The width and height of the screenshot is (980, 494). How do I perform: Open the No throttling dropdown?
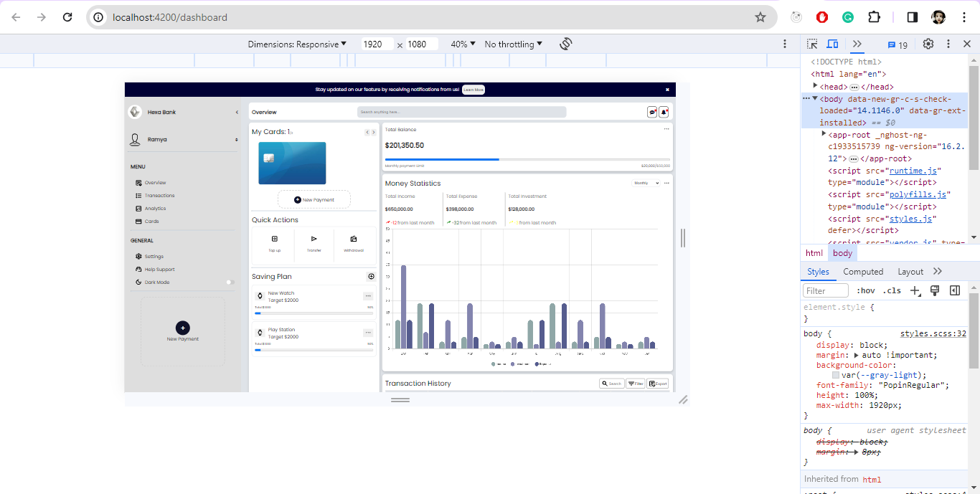[x=514, y=44]
